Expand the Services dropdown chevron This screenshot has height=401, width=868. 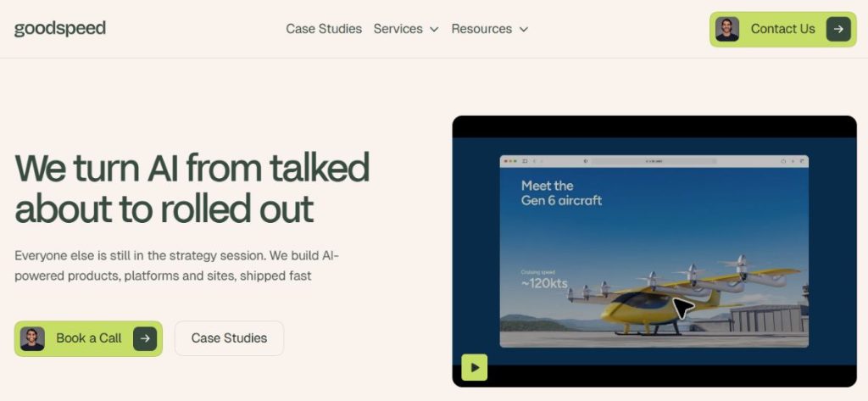coord(434,30)
